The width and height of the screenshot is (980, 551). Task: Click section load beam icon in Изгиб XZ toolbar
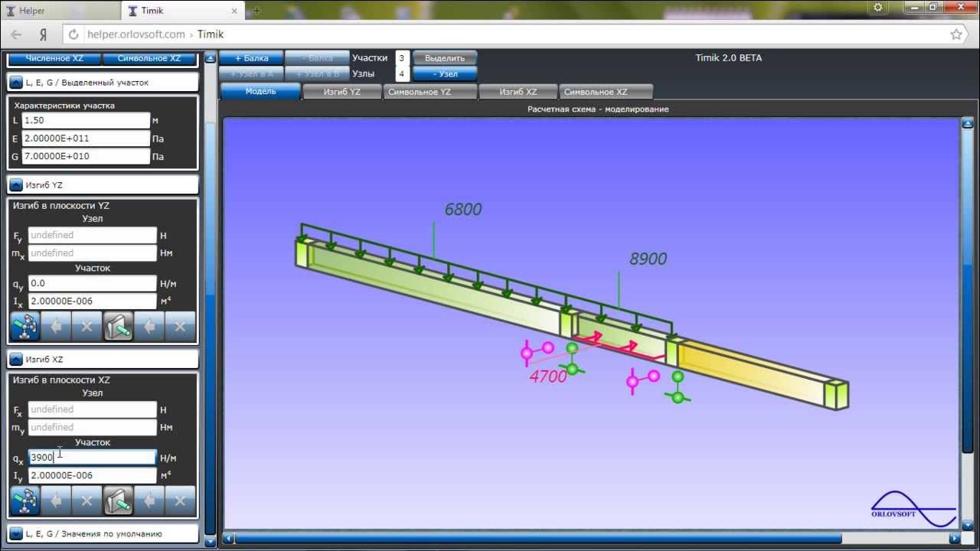(119, 500)
